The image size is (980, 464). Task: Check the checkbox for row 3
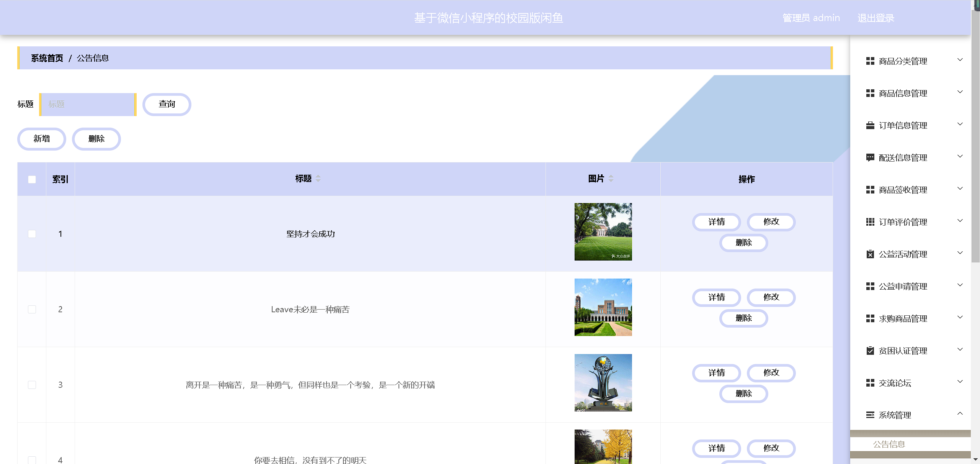click(x=32, y=385)
